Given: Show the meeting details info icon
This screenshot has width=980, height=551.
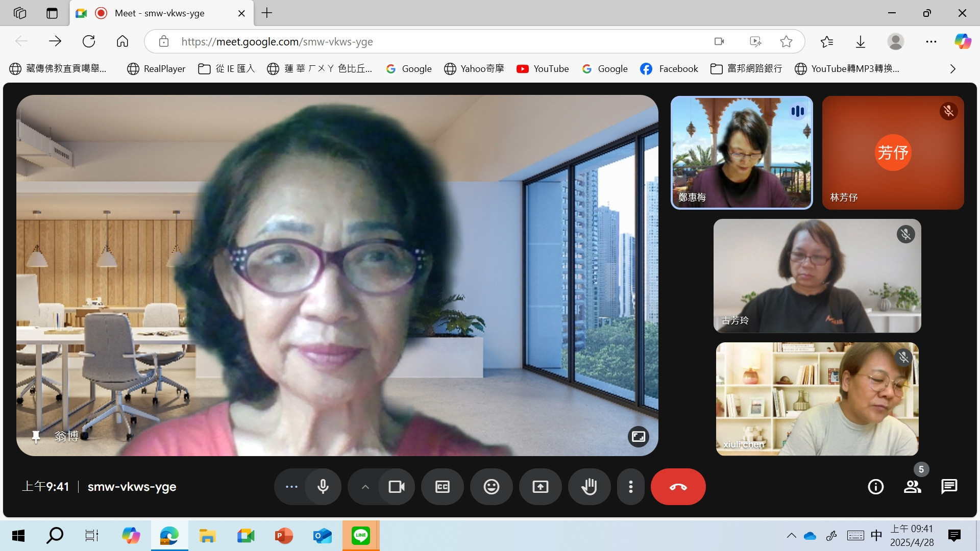Looking at the screenshot, I should [x=875, y=487].
